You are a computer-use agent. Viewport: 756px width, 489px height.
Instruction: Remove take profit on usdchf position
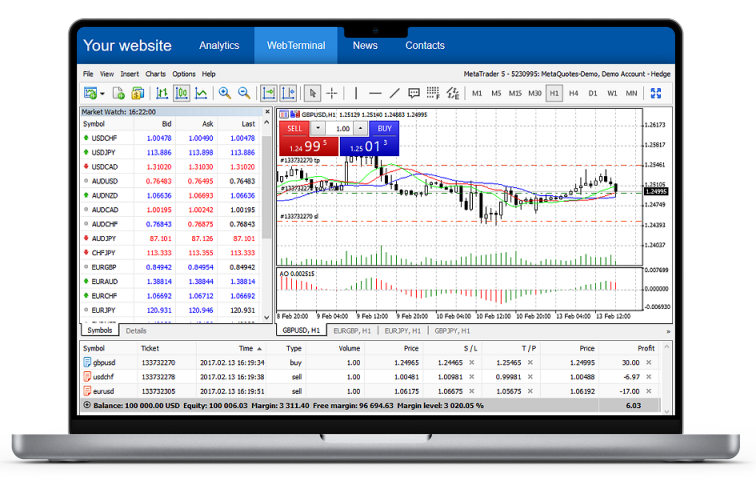530,377
